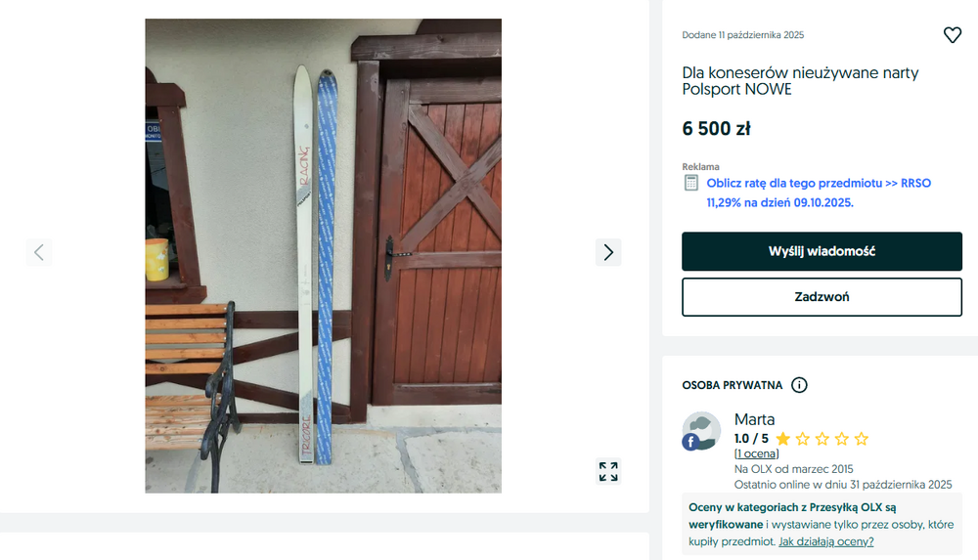
Task: Show next photo with right arrow
Action: pyautogui.click(x=608, y=252)
